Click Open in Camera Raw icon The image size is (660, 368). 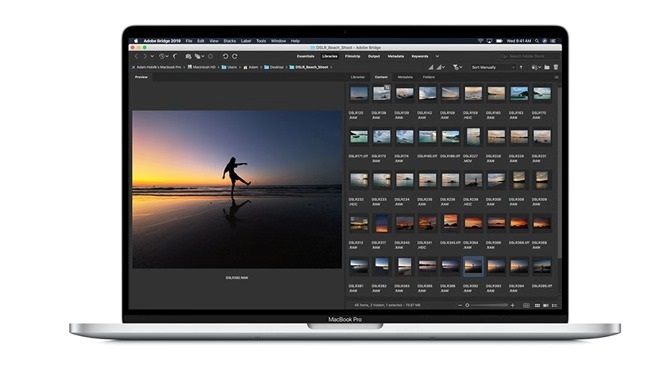[x=210, y=56]
